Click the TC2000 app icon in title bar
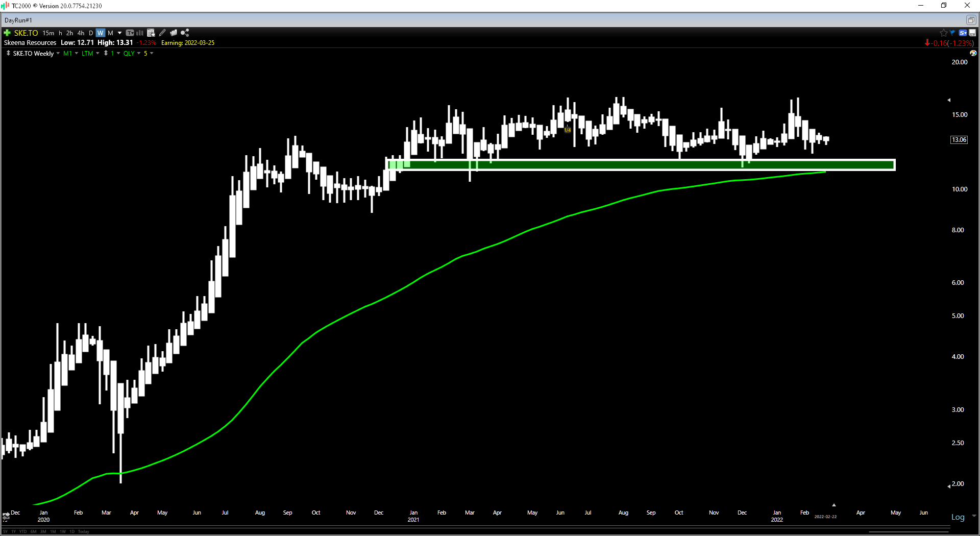980x536 pixels. [6, 6]
